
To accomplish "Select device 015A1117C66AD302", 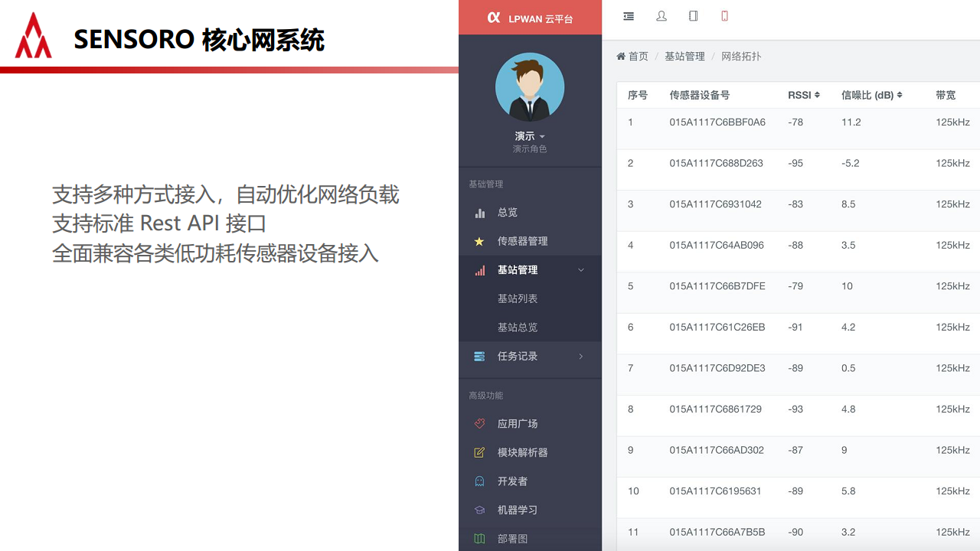I will point(717,451).
